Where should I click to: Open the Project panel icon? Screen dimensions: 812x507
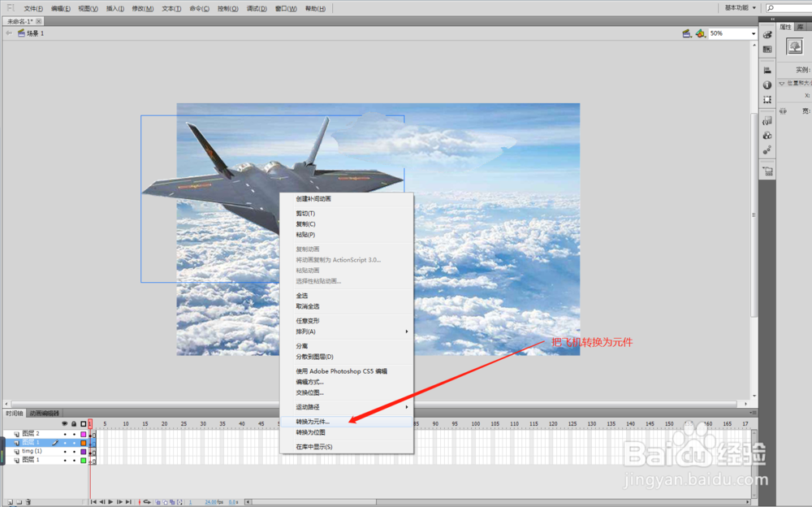coord(767,171)
